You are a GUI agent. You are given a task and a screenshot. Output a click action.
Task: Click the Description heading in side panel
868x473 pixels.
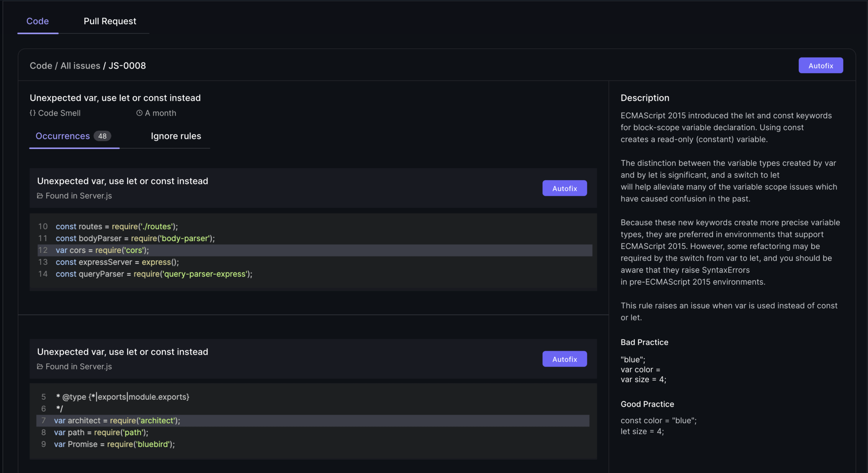click(645, 98)
